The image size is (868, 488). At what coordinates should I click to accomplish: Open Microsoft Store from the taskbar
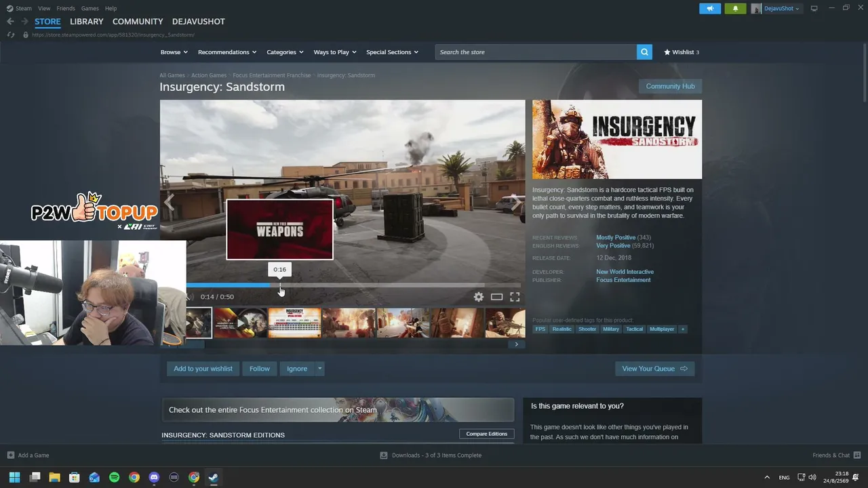(x=75, y=477)
